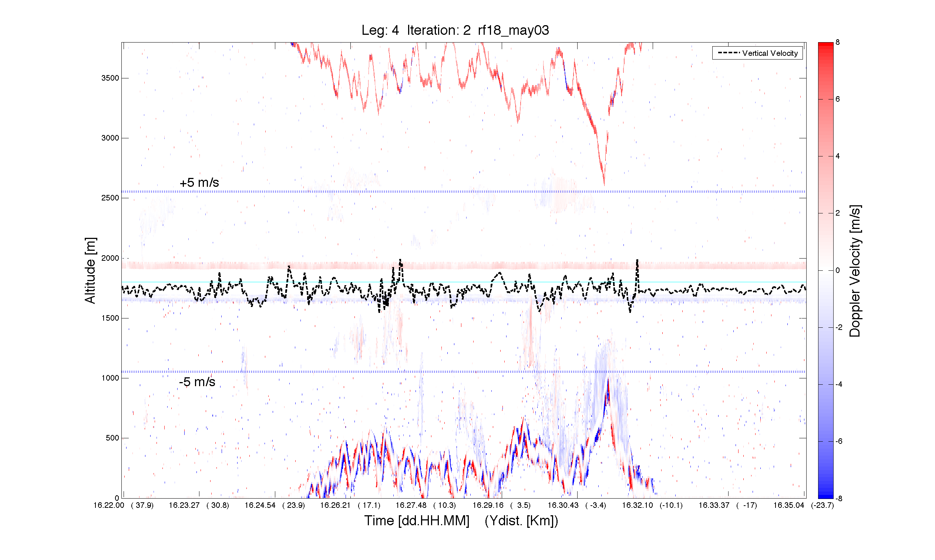
Task: Click the Ydist value '( 37.9)'
Action: (142, 505)
